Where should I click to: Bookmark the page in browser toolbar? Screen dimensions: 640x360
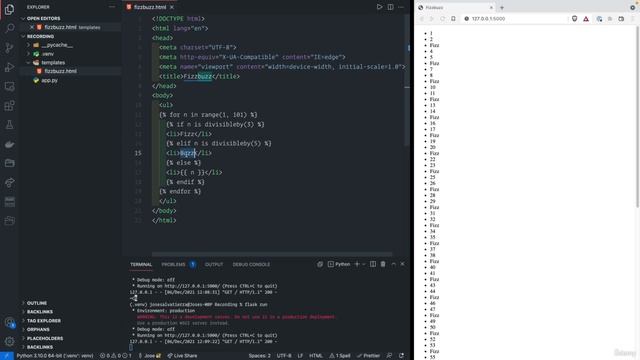(x=453, y=19)
